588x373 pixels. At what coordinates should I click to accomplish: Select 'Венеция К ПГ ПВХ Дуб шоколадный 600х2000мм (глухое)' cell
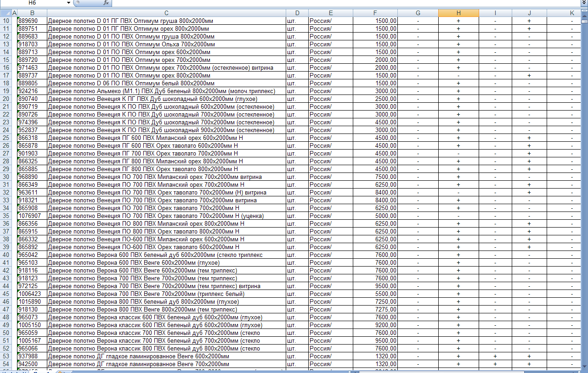[166, 99]
